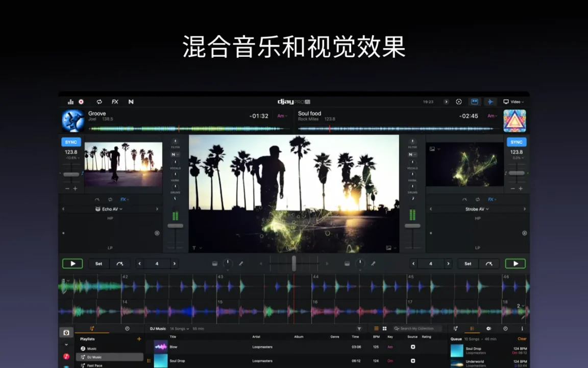Click left deck tempo slider handle

pos(71,174)
